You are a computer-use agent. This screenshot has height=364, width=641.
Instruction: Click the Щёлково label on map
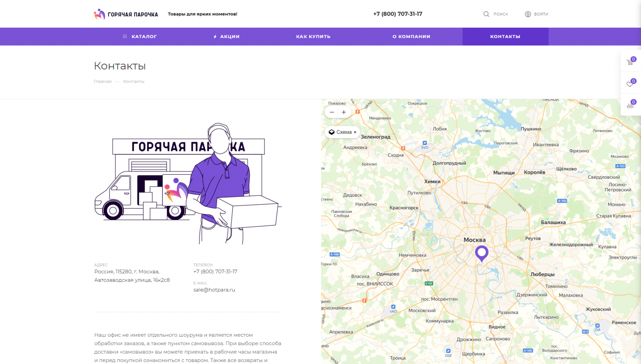point(566,169)
